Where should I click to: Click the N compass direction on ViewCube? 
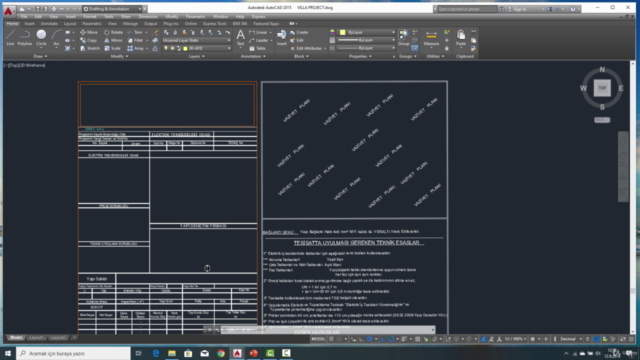[602, 70]
